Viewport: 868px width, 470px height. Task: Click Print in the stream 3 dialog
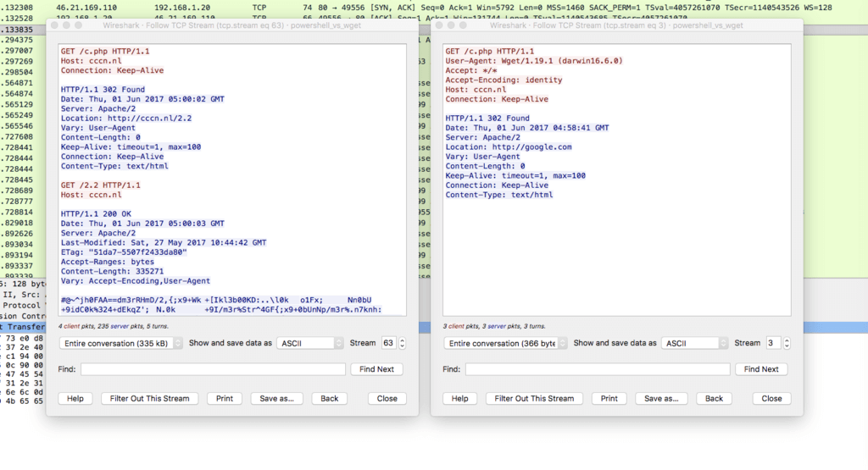tap(609, 398)
